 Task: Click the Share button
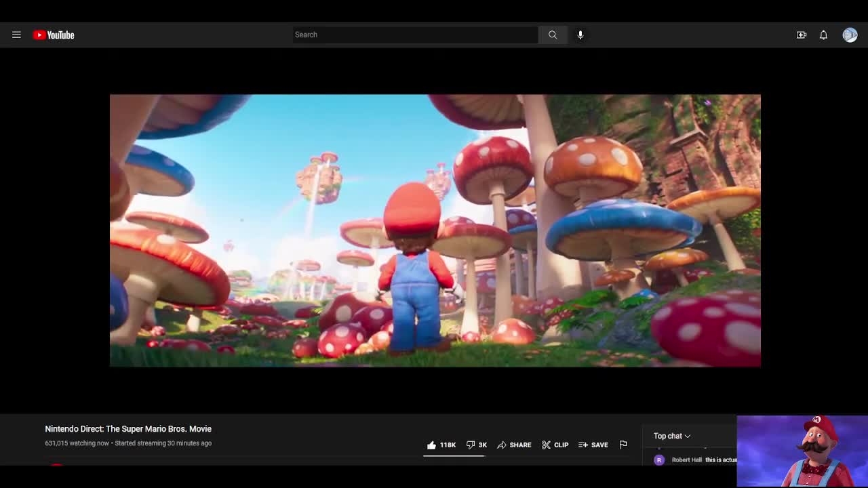(x=514, y=445)
